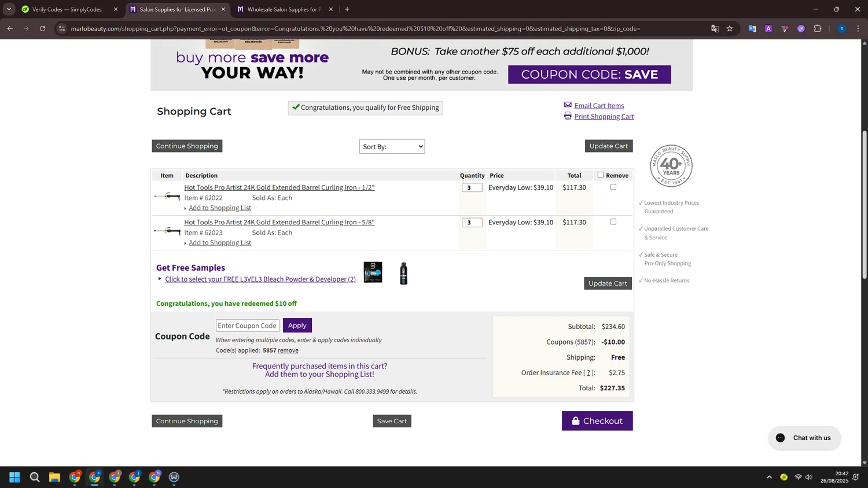Open site information icon in address bar
This screenshot has height=488, width=868.
(x=62, y=28)
